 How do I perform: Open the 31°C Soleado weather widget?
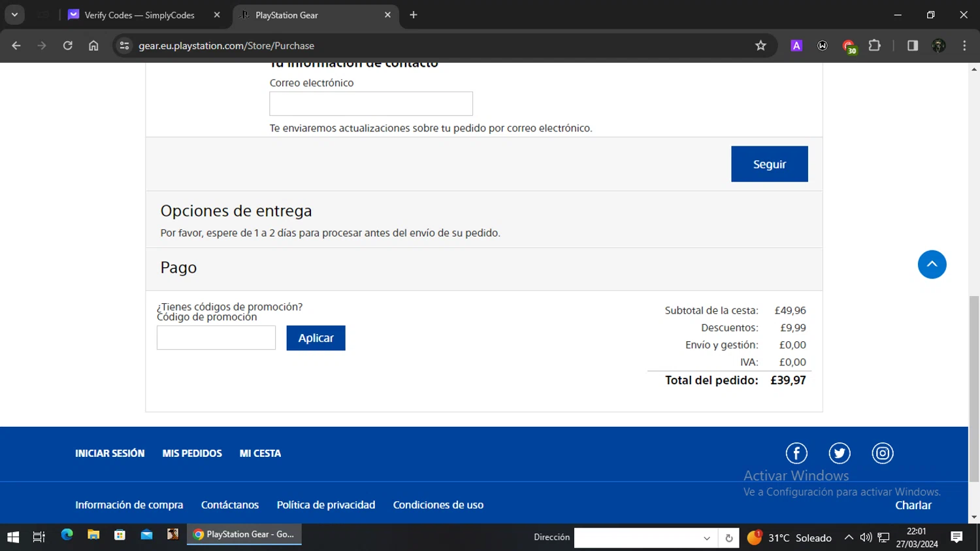point(790,538)
